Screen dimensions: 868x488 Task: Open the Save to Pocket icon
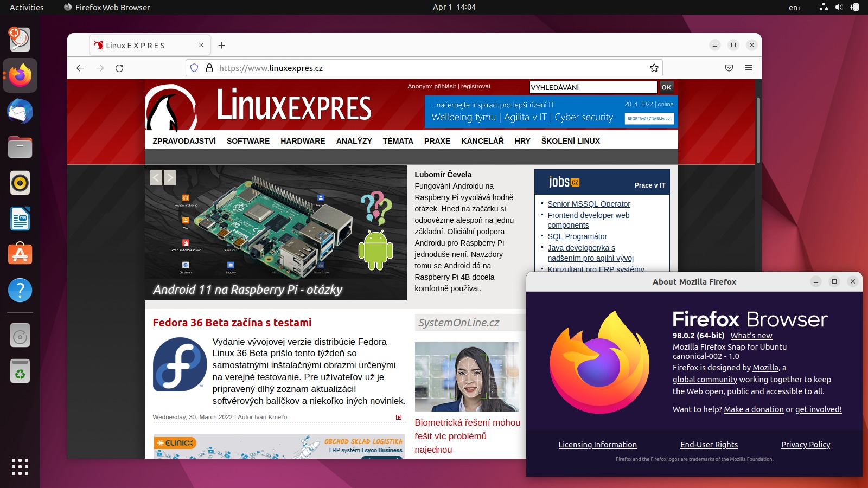[729, 68]
